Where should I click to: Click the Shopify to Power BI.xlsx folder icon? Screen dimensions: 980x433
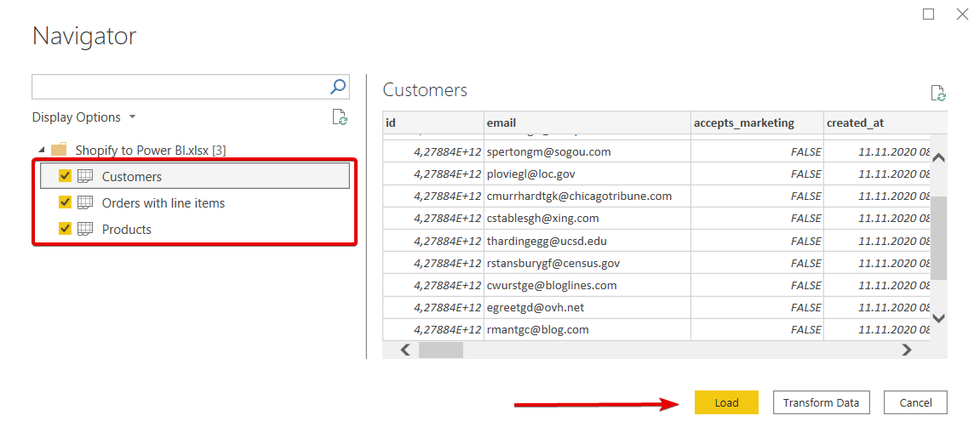pos(59,150)
